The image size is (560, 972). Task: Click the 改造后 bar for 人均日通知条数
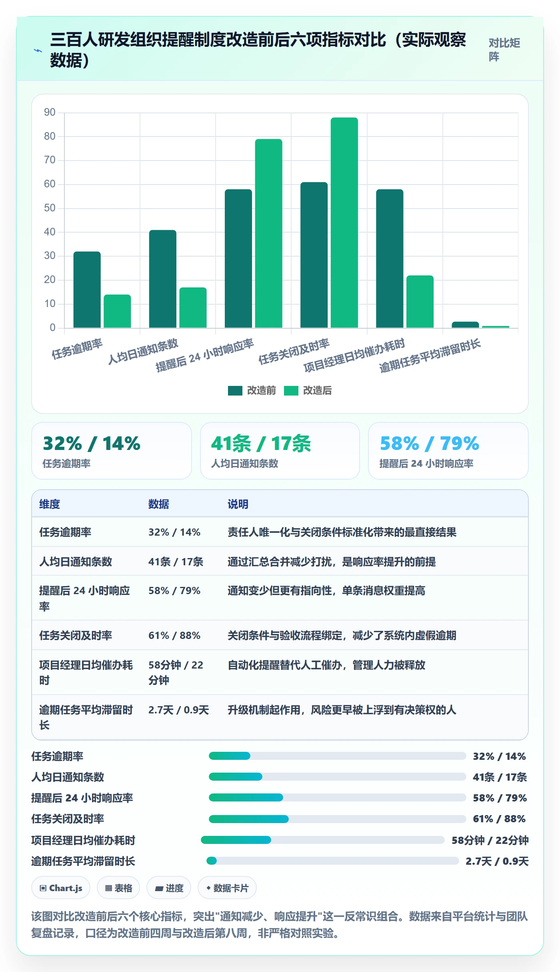(x=193, y=307)
